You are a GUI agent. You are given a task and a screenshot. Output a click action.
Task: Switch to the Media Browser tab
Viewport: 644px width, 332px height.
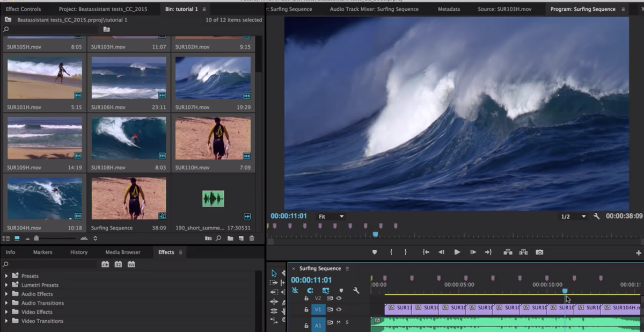(123, 252)
